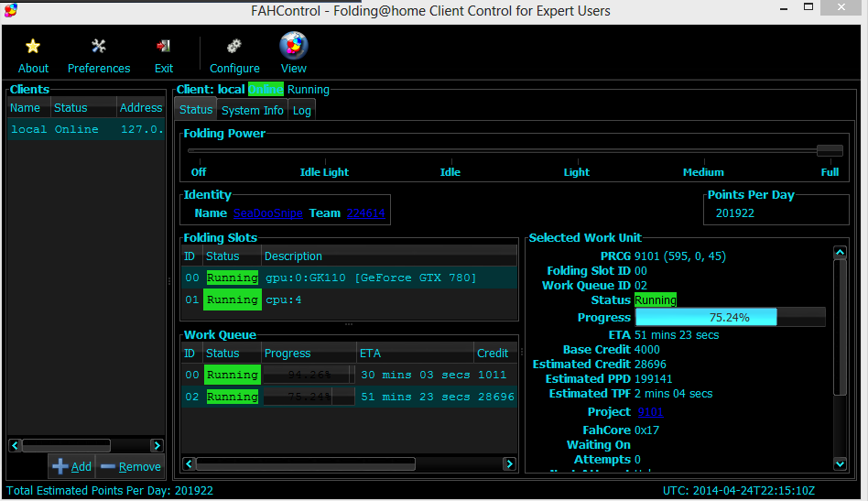This screenshot has width=868, height=501.
Task: Click Estimated PPD value 199141
Action: click(654, 379)
